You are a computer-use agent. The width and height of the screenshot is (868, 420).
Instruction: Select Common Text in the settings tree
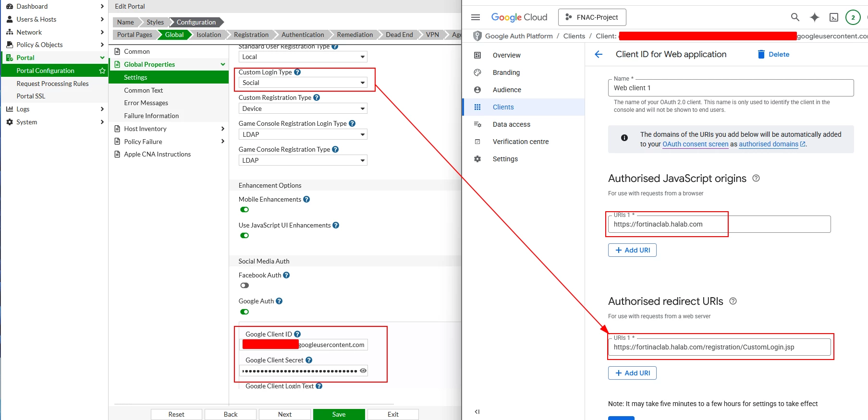[x=144, y=90]
